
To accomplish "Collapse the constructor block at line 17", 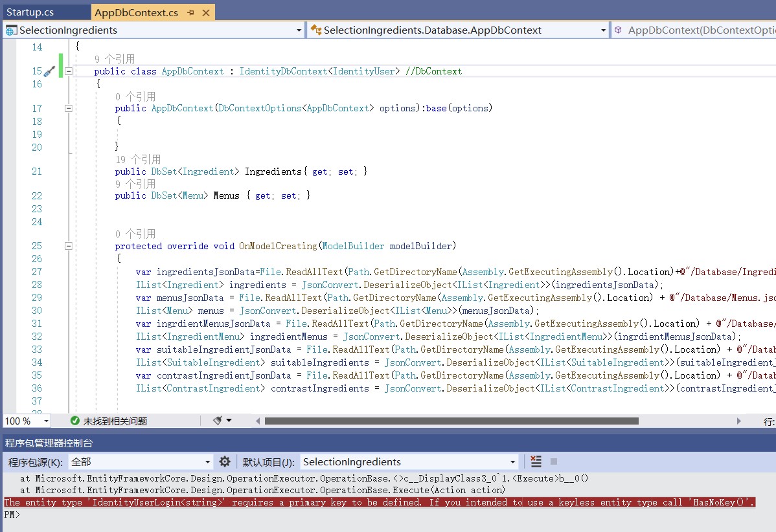I will (x=69, y=108).
